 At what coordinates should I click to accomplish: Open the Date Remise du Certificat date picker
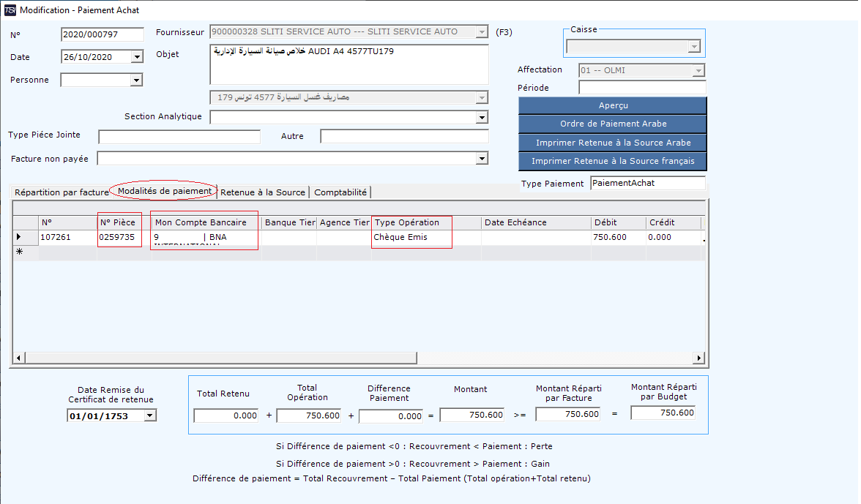coord(149,415)
